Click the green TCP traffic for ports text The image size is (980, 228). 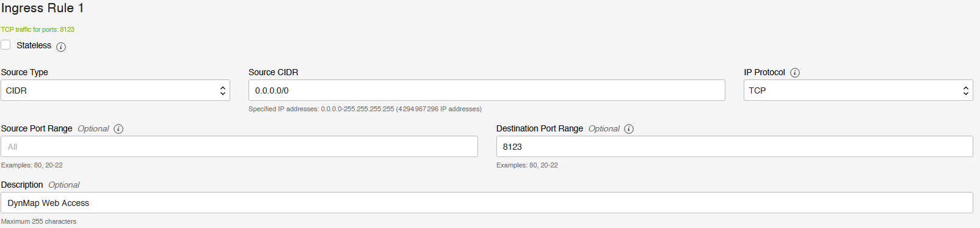(38, 29)
